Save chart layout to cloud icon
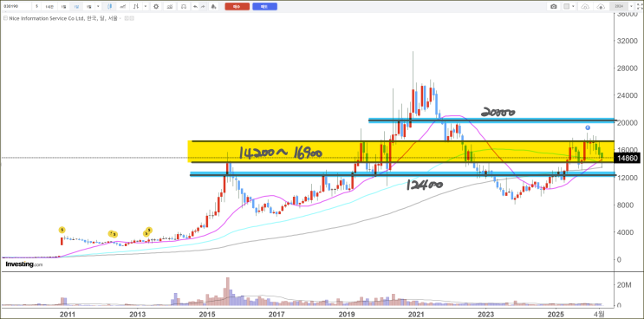The image size is (644, 319). click(601, 7)
